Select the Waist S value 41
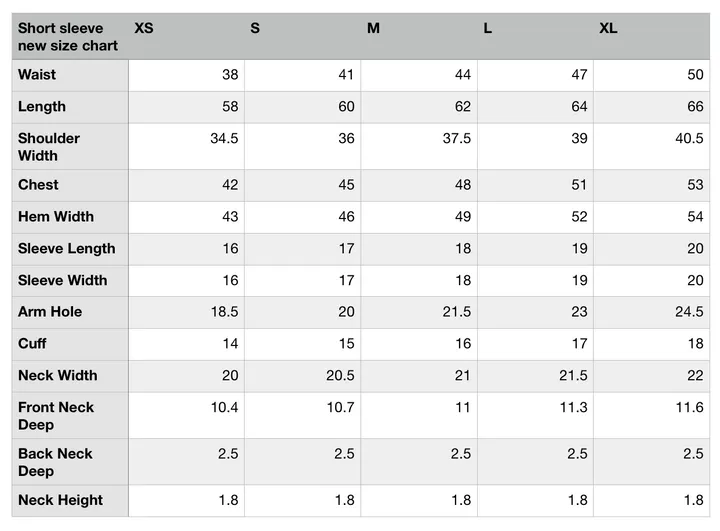Screen dimensions: 720x531 [x=346, y=74]
